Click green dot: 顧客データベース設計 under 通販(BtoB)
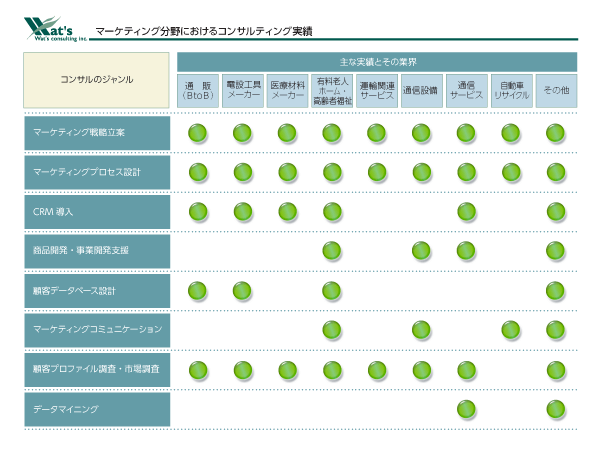 197,291
